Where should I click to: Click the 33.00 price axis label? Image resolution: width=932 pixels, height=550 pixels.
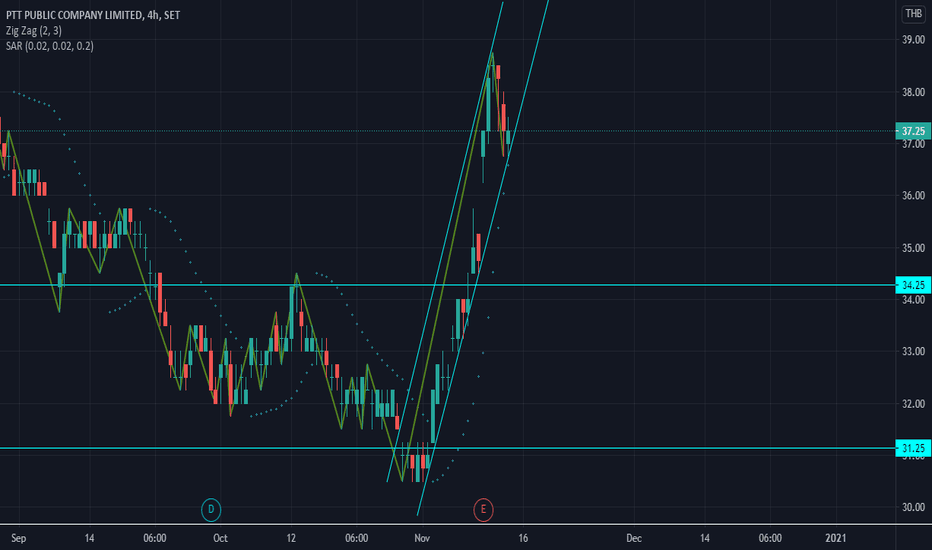tap(913, 351)
